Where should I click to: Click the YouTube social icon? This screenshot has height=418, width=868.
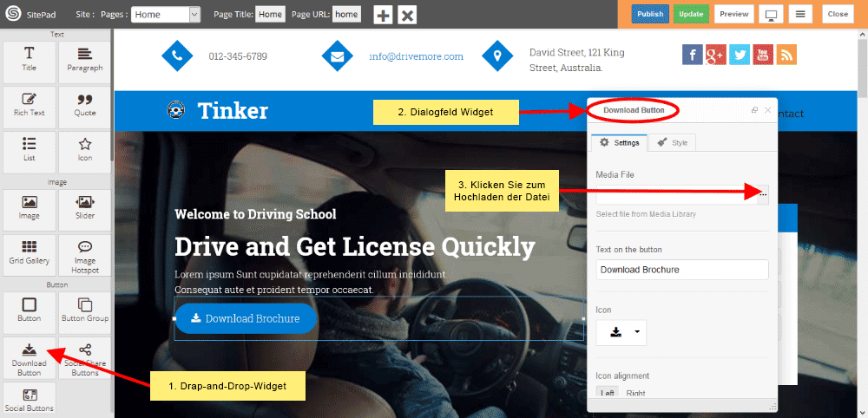763,55
